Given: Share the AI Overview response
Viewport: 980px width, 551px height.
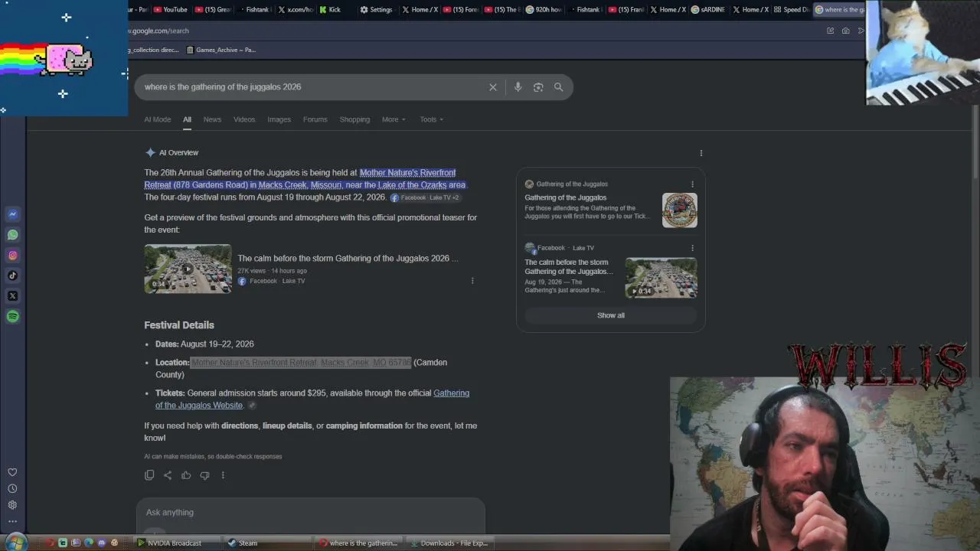Looking at the screenshot, I should click(168, 475).
